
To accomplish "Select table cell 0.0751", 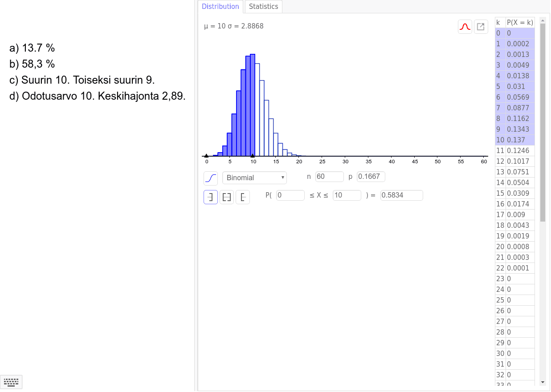I will [x=520, y=172].
